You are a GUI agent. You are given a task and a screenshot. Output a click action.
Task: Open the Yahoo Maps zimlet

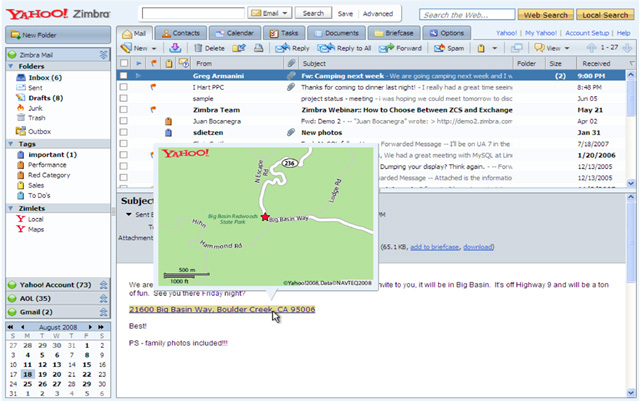click(30, 229)
